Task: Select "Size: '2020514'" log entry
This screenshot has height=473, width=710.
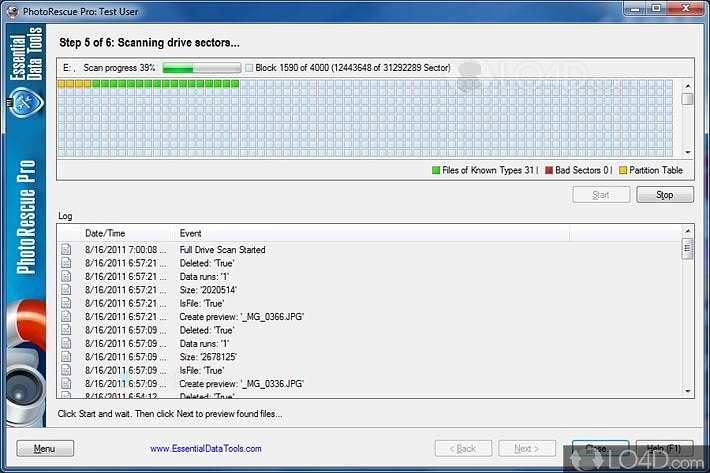Action: [x=208, y=290]
